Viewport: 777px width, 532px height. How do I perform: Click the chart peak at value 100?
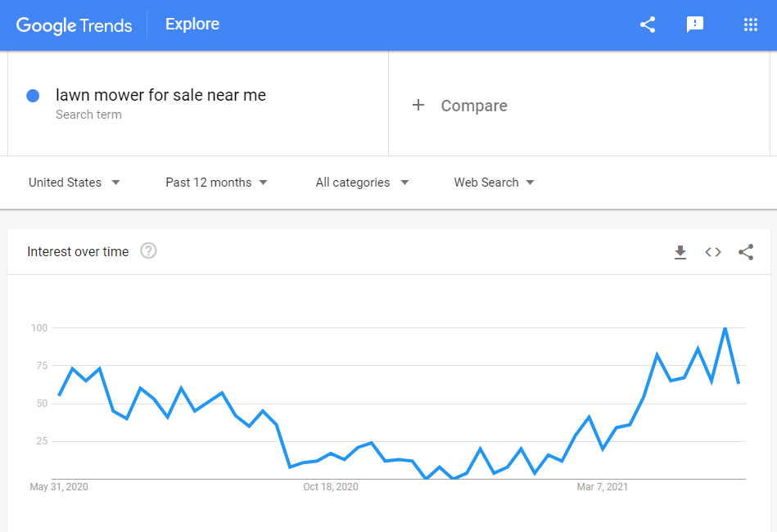pyautogui.click(x=725, y=328)
